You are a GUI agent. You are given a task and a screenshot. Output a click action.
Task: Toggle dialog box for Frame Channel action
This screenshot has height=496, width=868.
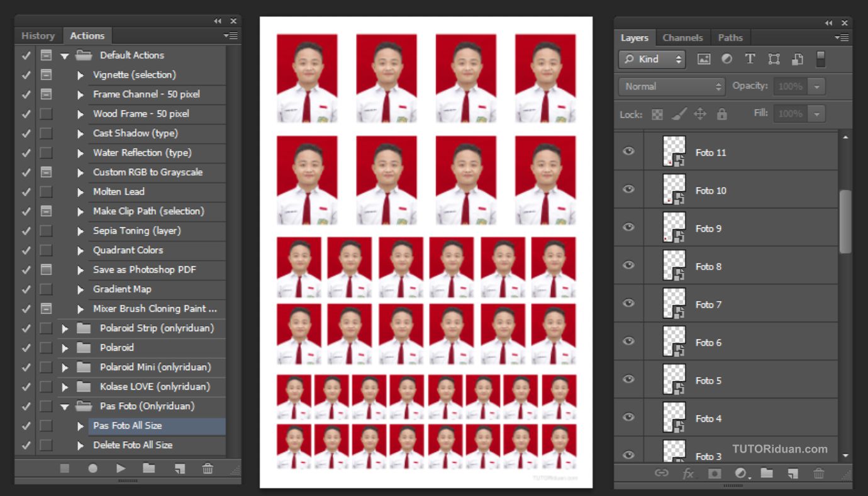tap(45, 94)
